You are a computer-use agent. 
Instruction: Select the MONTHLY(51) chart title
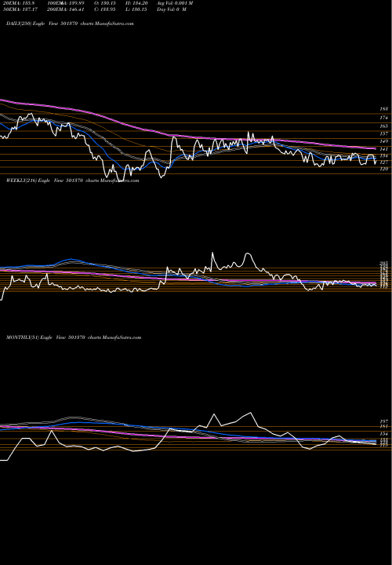[x=74, y=337]
